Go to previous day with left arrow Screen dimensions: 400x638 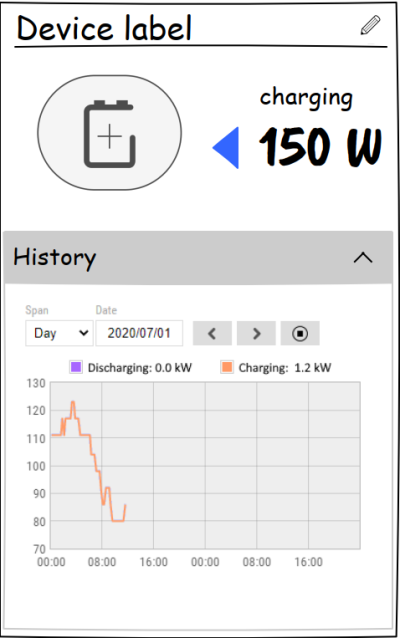click(212, 334)
